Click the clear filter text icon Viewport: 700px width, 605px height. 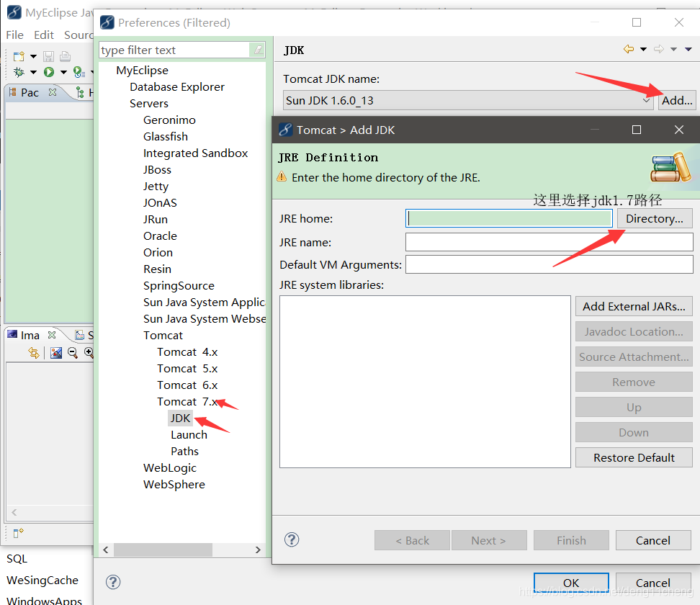[258, 50]
